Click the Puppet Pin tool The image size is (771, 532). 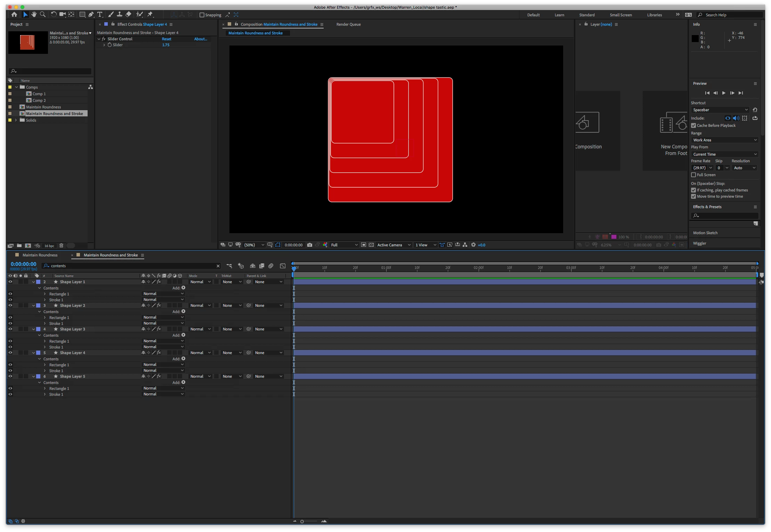tap(150, 14)
